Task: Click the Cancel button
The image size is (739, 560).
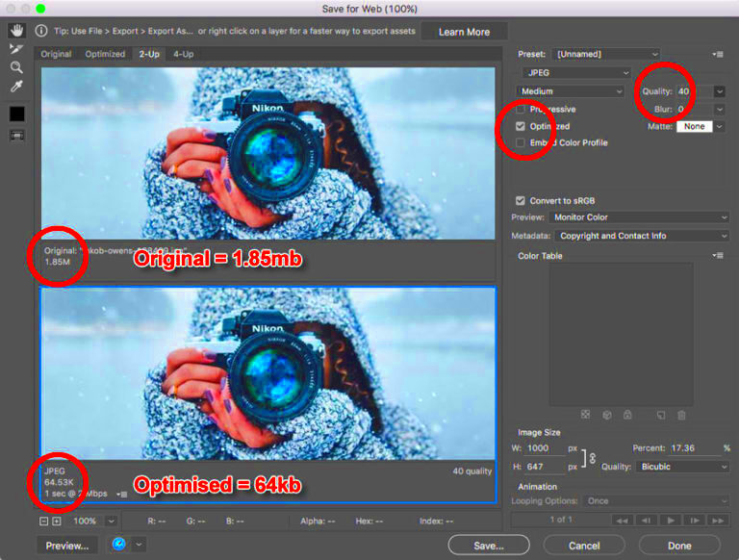Action: [584, 546]
